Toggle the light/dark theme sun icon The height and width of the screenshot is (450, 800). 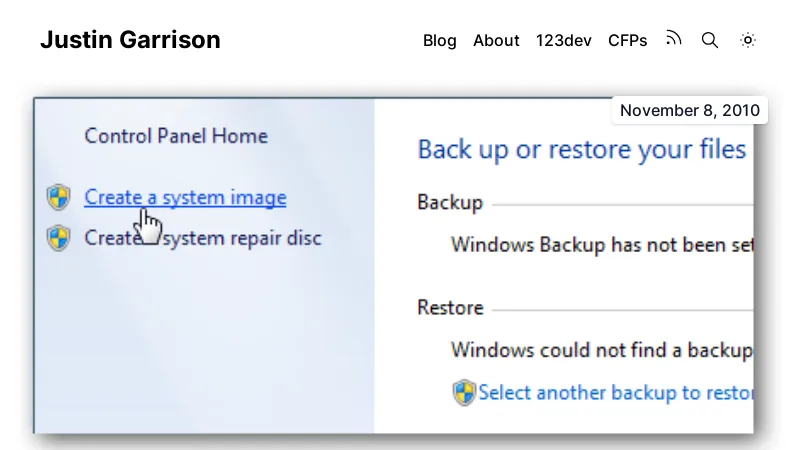(x=748, y=41)
